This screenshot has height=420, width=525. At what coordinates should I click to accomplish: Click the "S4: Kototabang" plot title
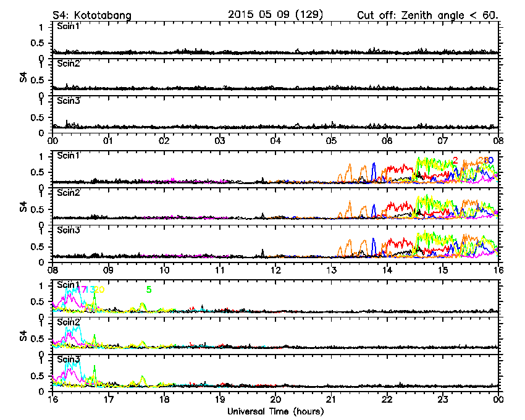92,15
